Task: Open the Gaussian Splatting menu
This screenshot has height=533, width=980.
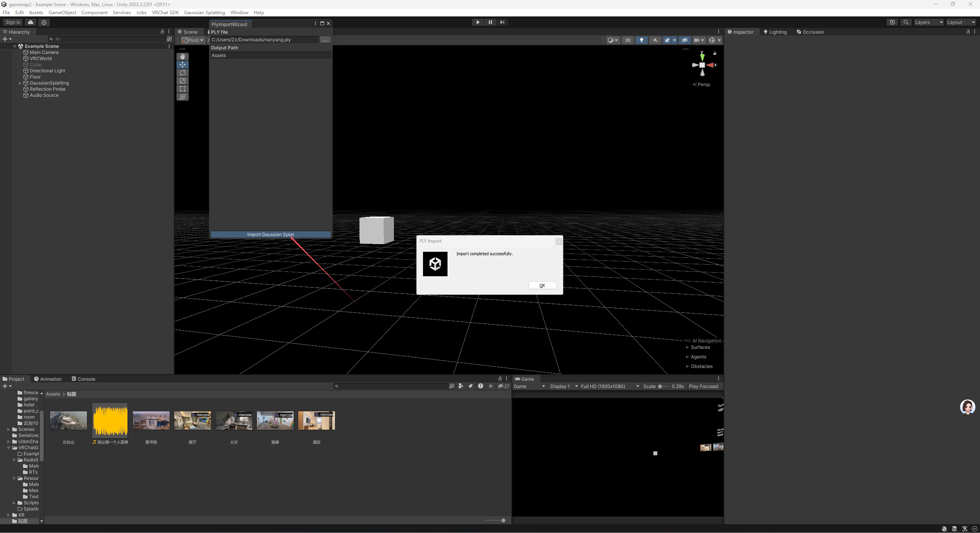Action: pyautogui.click(x=204, y=12)
